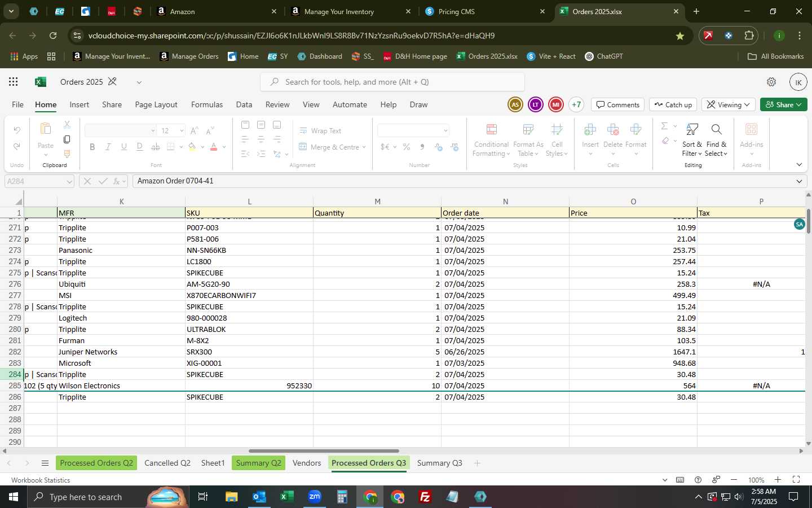
Task: Click the Format Painter brush icon
Action: click(67, 154)
